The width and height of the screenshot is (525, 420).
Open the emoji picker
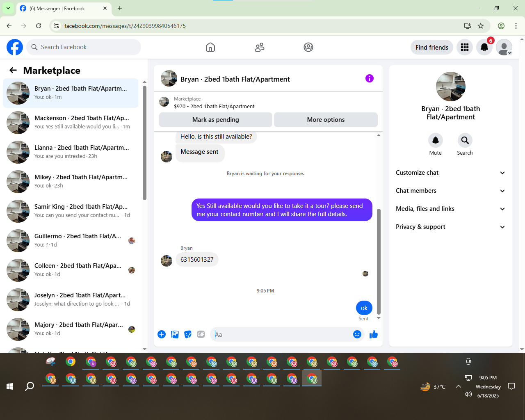(357, 334)
